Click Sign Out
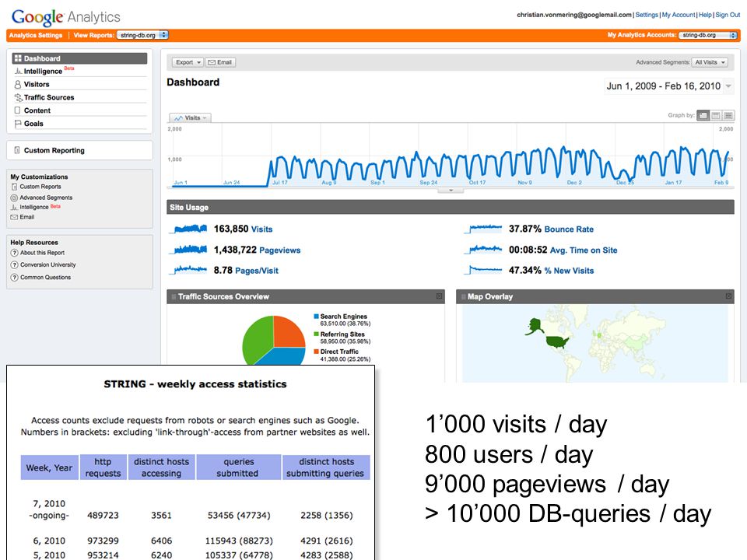The image size is (747, 560). tap(728, 15)
